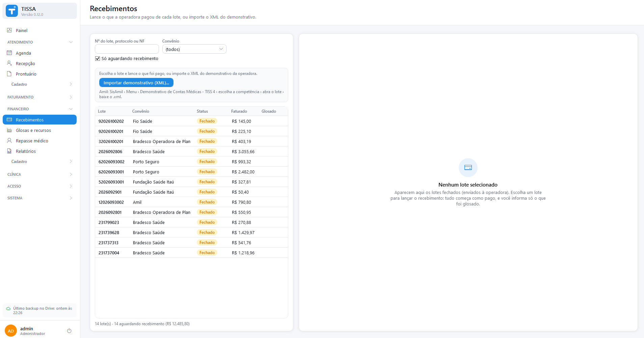Sort by Glosado column header
Viewport: 644px width, 338px height.
pyautogui.click(x=269, y=111)
